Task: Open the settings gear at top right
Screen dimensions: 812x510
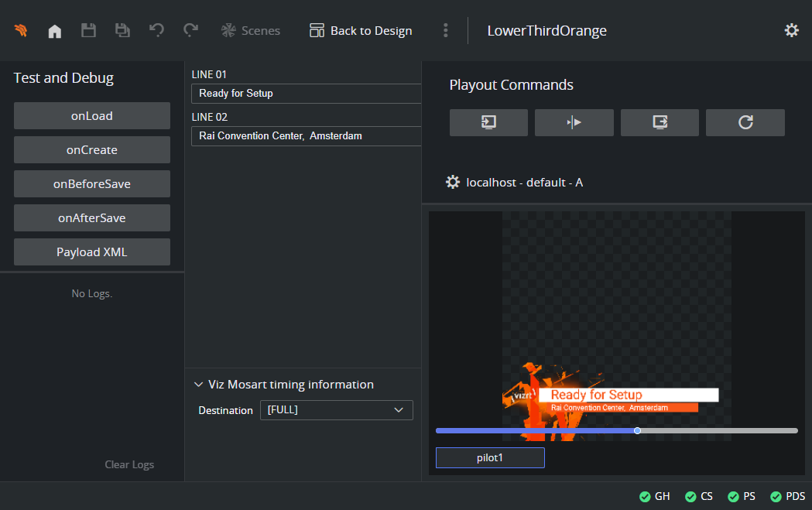Action: (791, 30)
